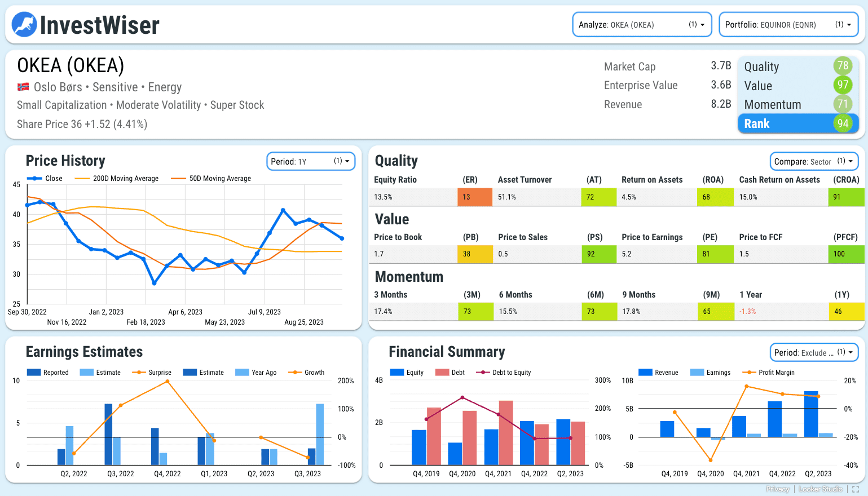
Task: Click the Price to Book score 38 cell
Action: [475, 254]
